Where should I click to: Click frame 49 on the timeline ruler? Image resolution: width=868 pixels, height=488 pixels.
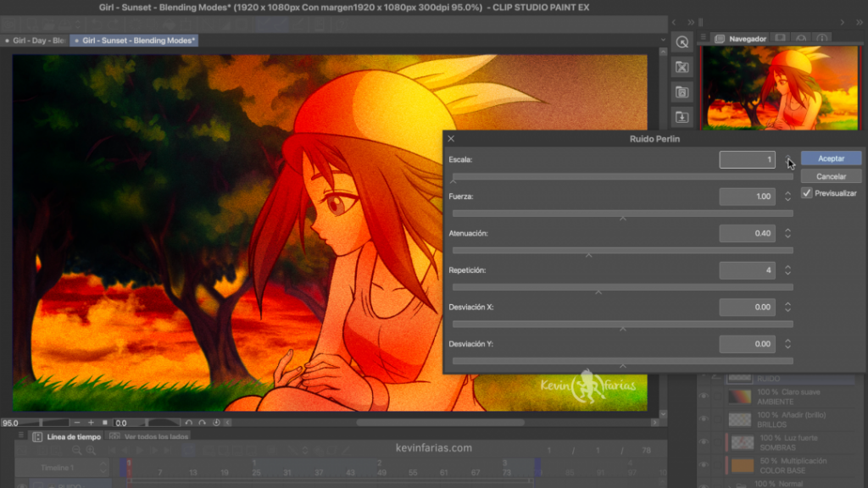click(381, 473)
